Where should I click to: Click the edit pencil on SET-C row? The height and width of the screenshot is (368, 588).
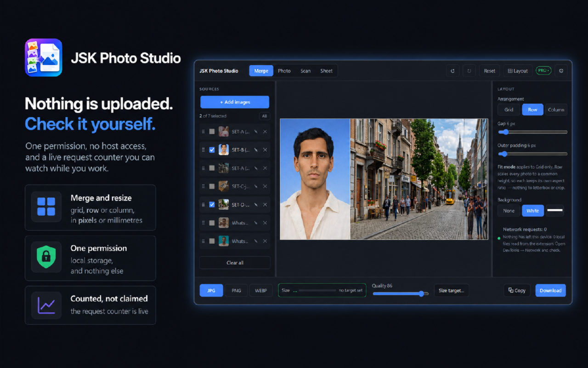[256, 186]
